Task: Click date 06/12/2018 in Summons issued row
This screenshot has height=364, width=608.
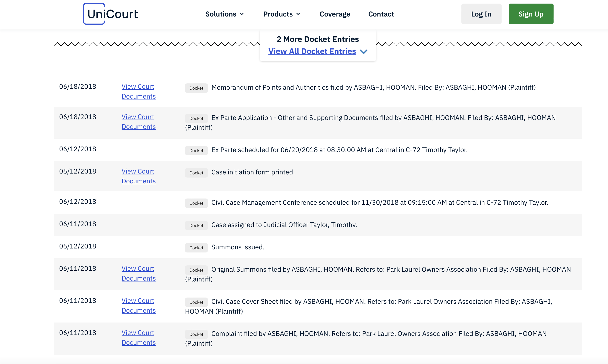Action: tap(77, 246)
